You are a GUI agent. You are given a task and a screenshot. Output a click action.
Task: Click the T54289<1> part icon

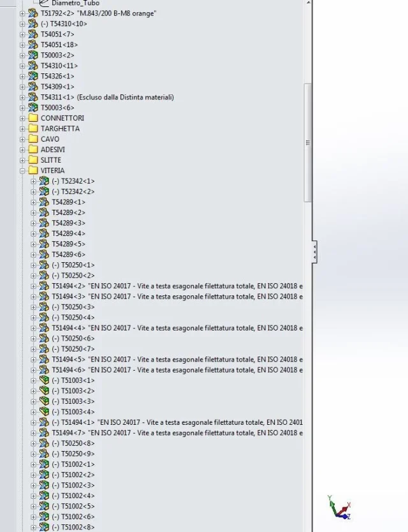tap(44, 202)
